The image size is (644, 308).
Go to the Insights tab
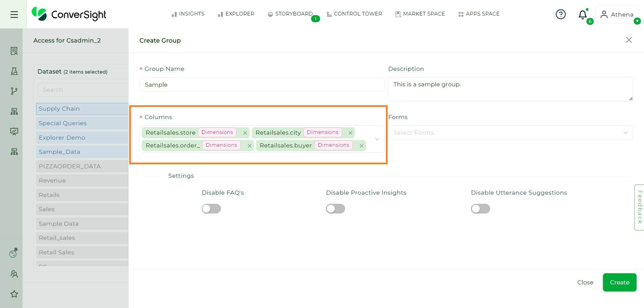coord(188,14)
